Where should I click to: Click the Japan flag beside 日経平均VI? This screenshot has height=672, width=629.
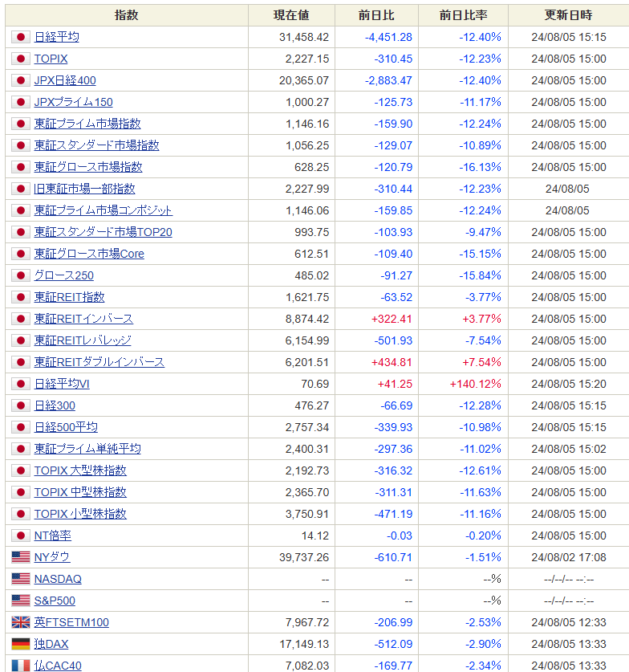click(x=21, y=384)
